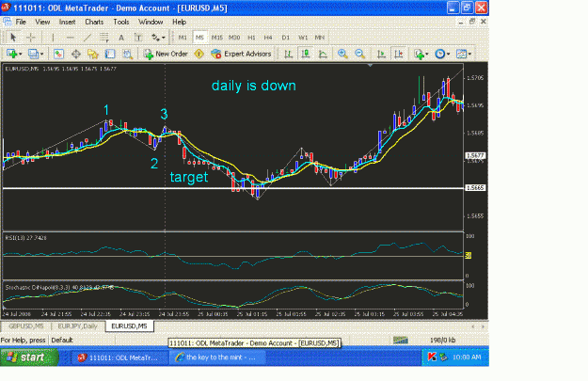
Task: Toggle chart Auto Scroll
Action: click(381, 54)
